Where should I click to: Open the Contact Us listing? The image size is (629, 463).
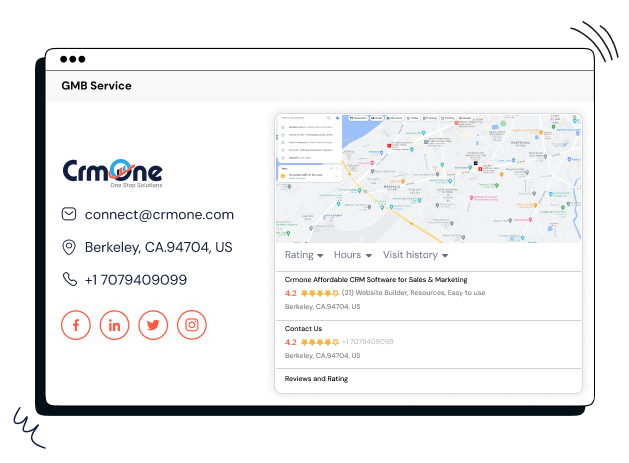pos(303,329)
